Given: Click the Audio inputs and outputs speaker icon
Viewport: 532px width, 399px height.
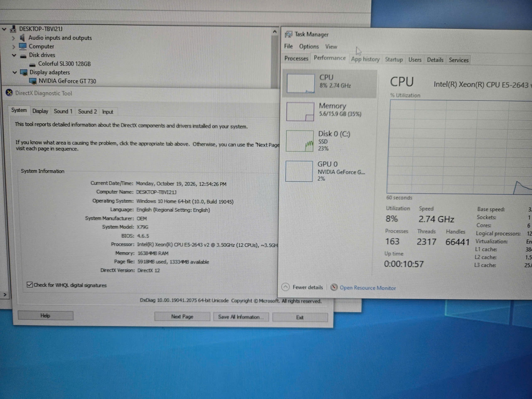Looking at the screenshot, I should coord(22,38).
